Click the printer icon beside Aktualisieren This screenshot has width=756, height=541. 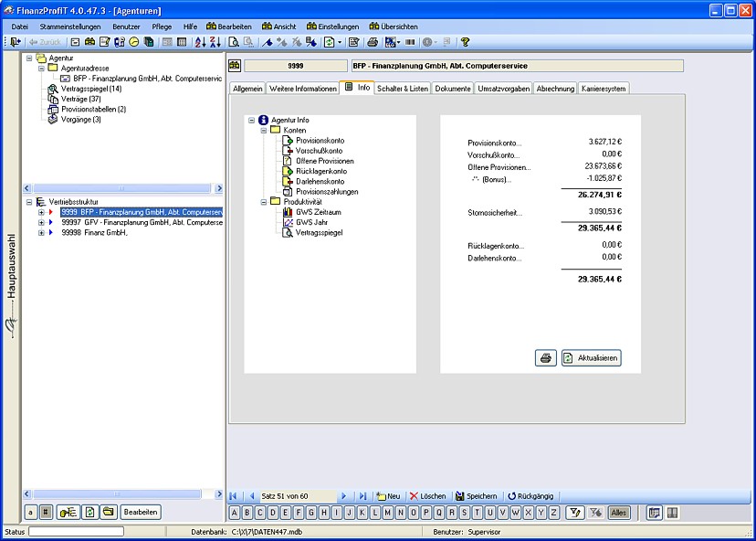[x=546, y=358]
